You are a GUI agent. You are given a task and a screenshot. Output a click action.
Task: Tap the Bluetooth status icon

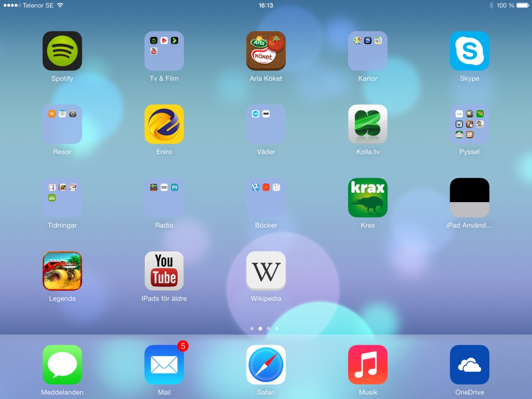tap(491, 5)
